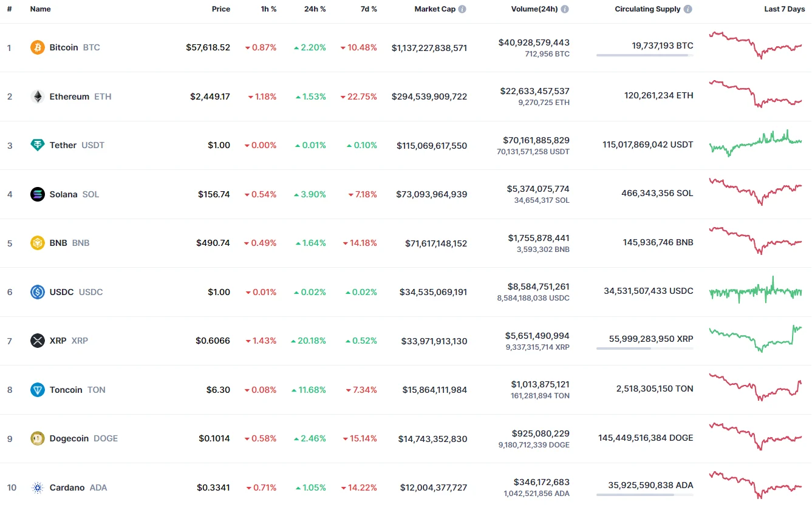Screen dimensions: 812x510
Task: Open the Cardano ADA coin page
Action: [x=67, y=488]
